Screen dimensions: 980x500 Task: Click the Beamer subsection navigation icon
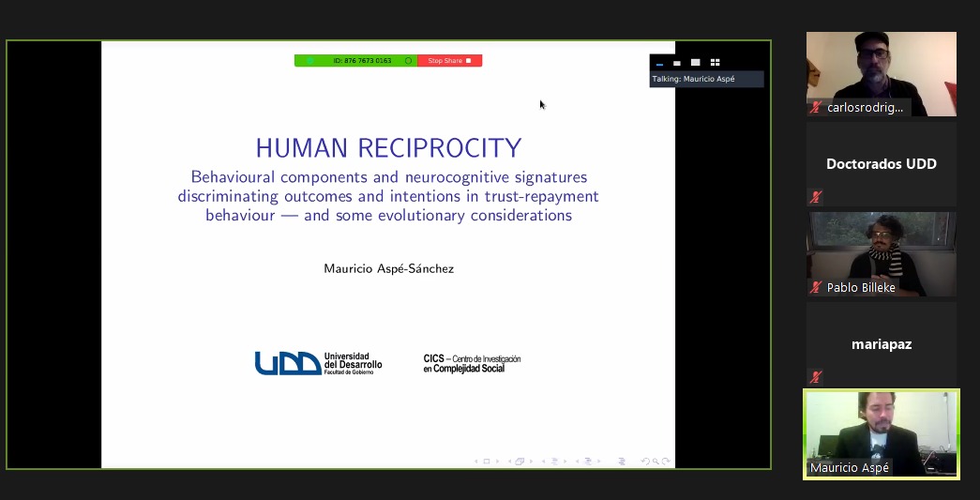tap(553, 462)
